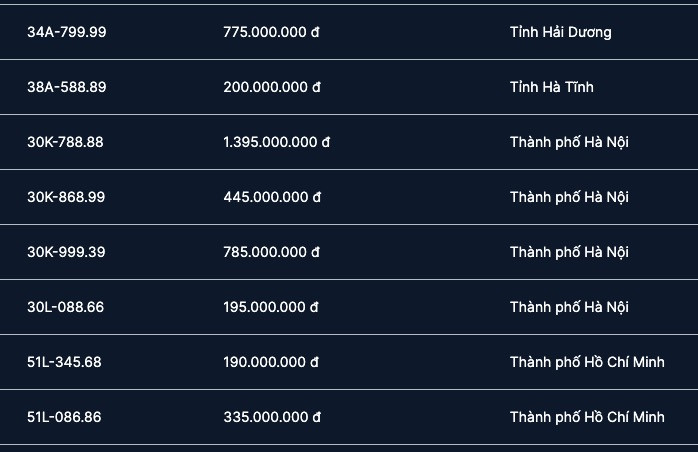Click license plate 34A-799.99
The height and width of the screenshot is (452, 698).
point(66,32)
